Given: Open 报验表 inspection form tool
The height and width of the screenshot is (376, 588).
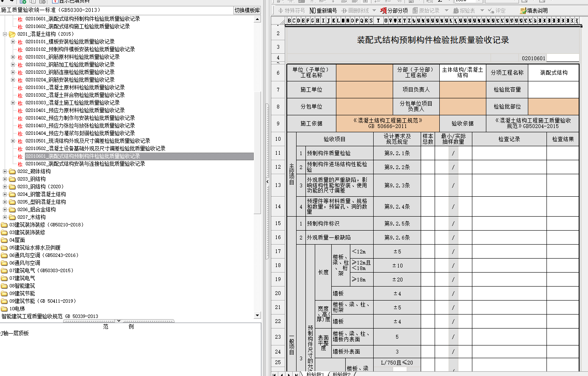Looking at the screenshot, I should tap(464, 11).
